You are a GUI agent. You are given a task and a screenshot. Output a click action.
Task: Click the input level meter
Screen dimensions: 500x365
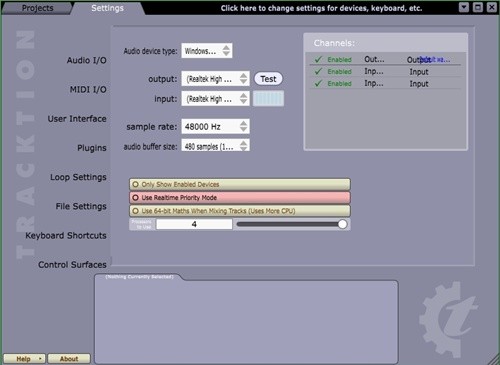pyautogui.click(x=268, y=99)
